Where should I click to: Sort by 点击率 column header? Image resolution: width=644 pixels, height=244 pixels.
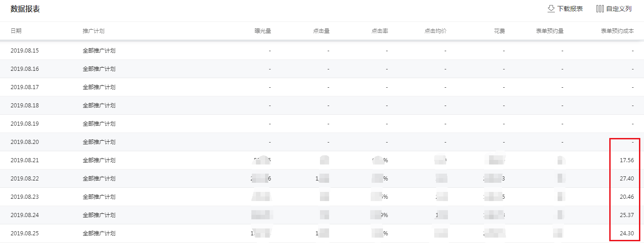point(380,31)
